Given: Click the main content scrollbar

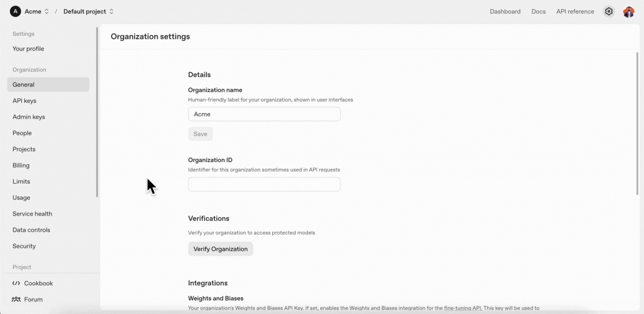Looking at the screenshot, I should tap(637, 124).
